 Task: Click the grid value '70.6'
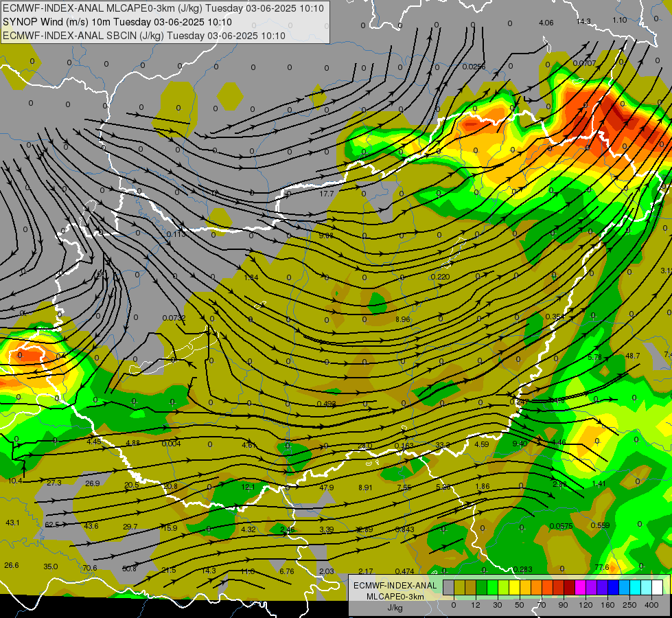pyautogui.click(x=89, y=568)
